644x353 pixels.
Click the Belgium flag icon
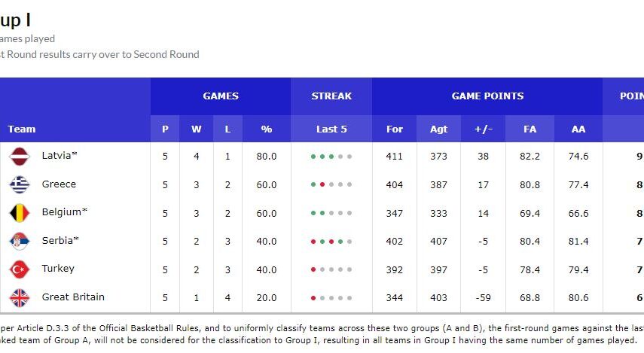point(19,213)
